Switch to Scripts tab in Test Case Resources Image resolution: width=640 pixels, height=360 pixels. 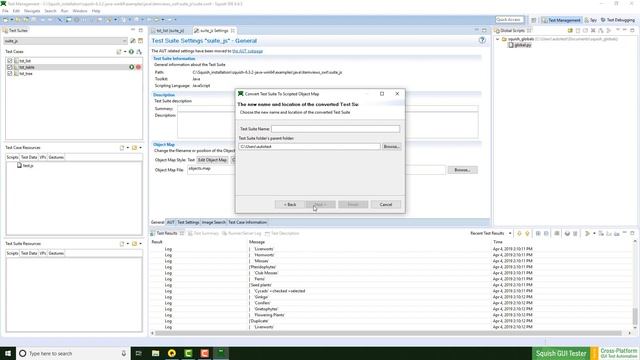pyautogui.click(x=12, y=157)
